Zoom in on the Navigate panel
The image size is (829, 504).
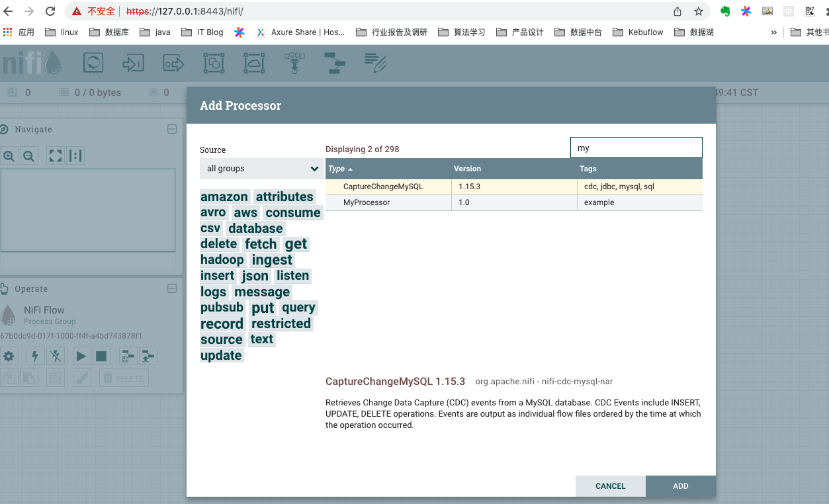click(9, 156)
